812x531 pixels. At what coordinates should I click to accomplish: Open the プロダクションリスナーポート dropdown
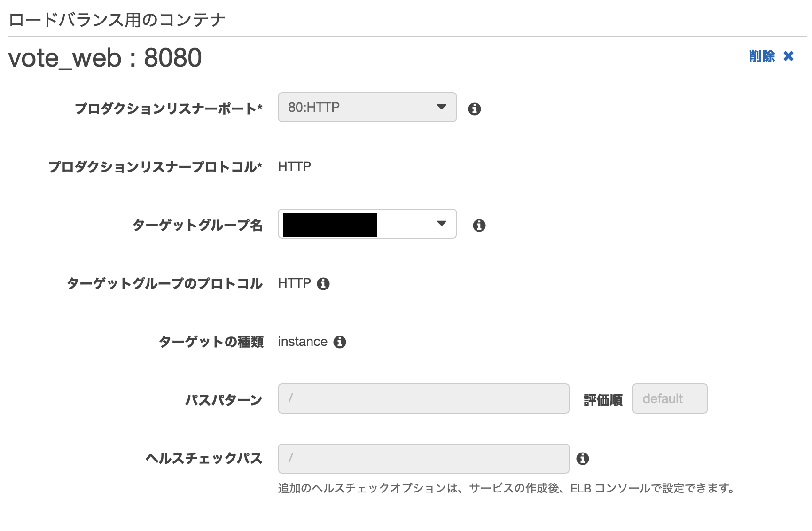(367, 107)
